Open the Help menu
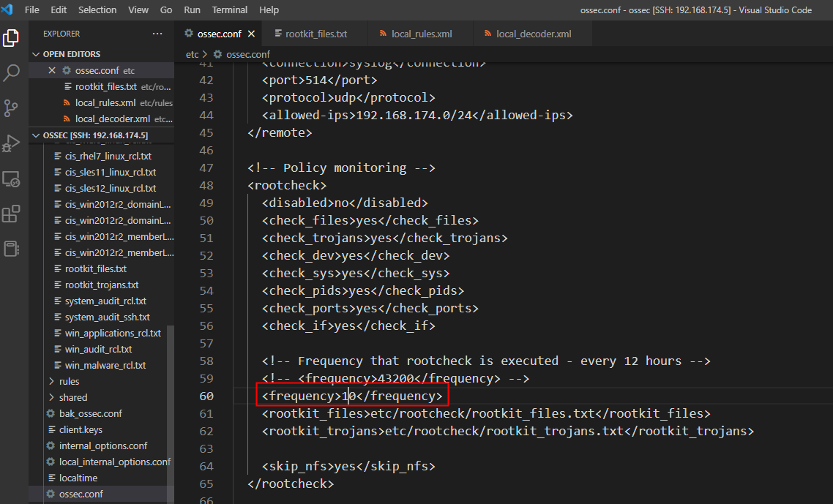The width and height of the screenshot is (833, 504). 269,10
